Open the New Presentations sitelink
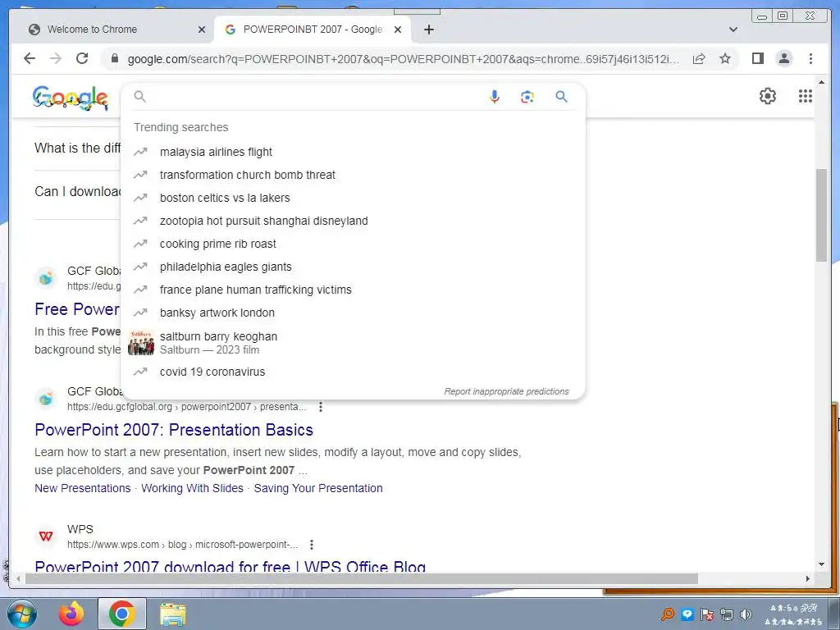Image resolution: width=840 pixels, height=630 pixels. pos(83,489)
